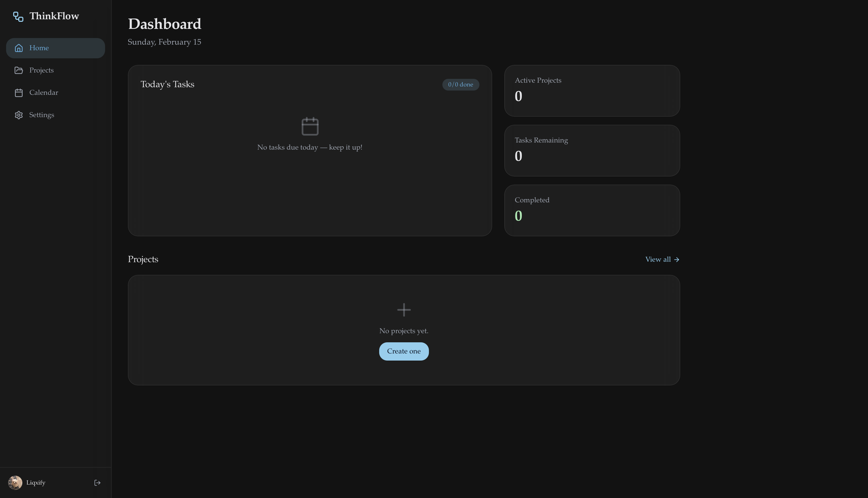Open the Projects menu item

41,70
